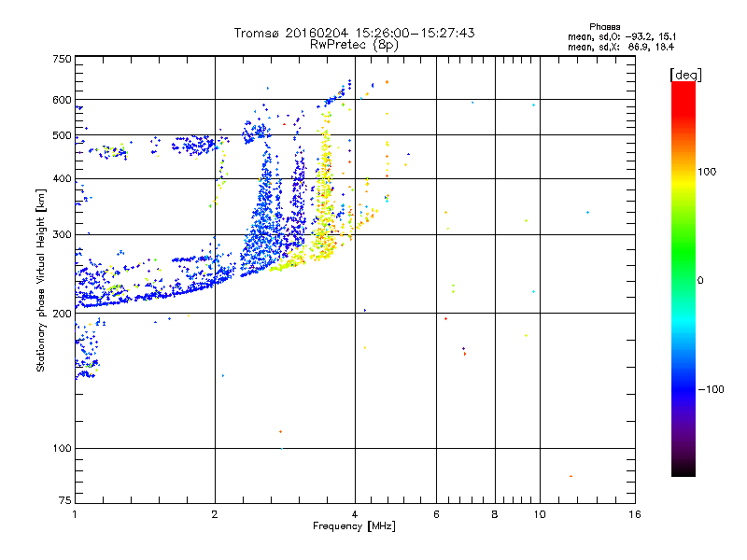Click the 'Phases' header label
This screenshot has width=747, height=560.
tap(604, 27)
